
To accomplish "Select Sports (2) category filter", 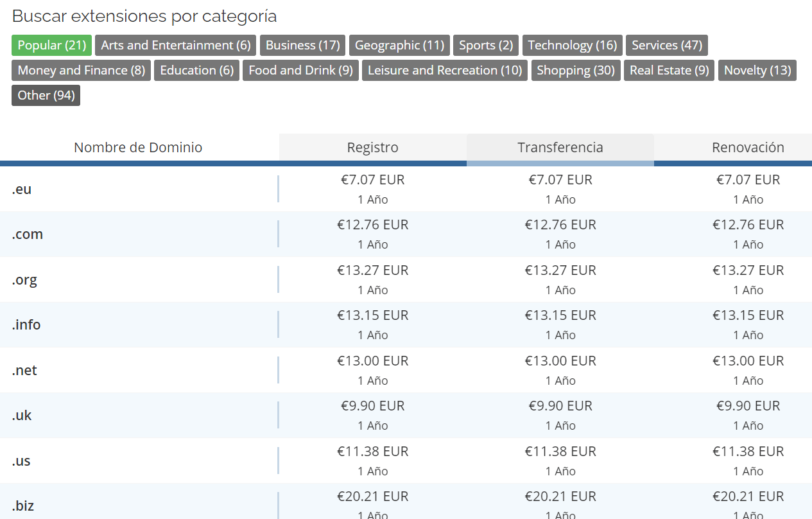I will 486,45.
